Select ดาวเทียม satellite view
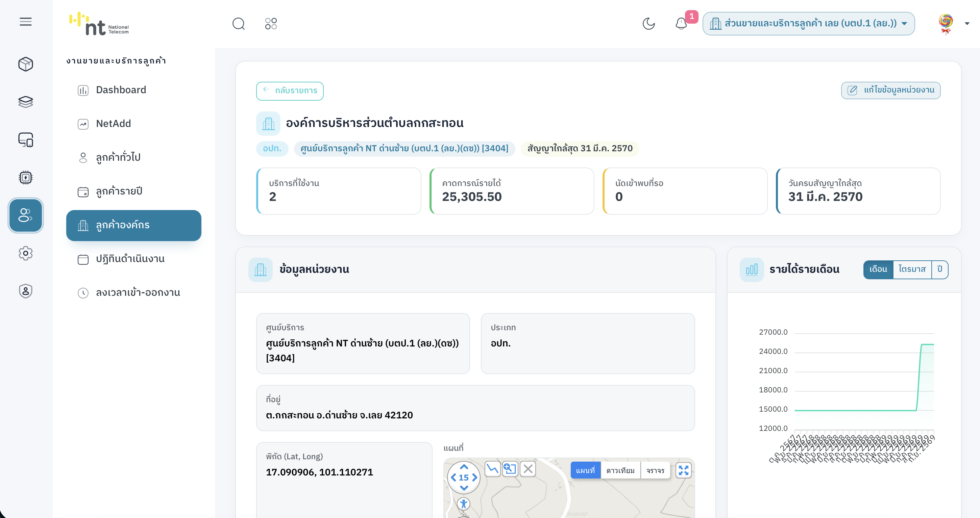Image resolution: width=980 pixels, height=518 pixels. pos(620,470)
